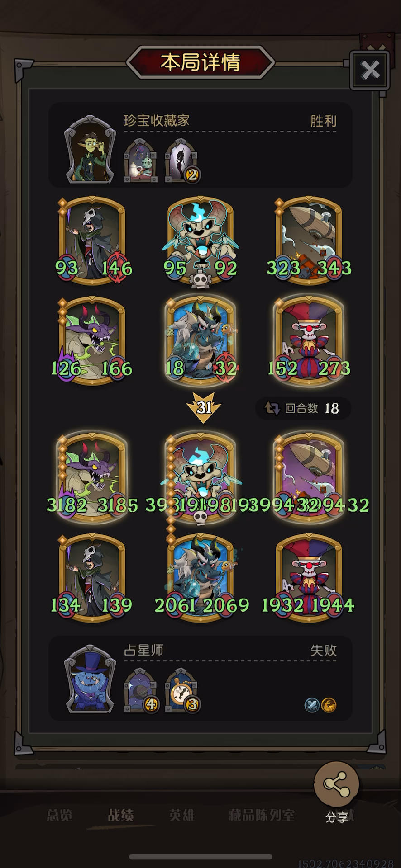Close the 本局详情 panel with X
Viewport: 401px width, 868px height.
pyautogui.click(x=370, y=70)
